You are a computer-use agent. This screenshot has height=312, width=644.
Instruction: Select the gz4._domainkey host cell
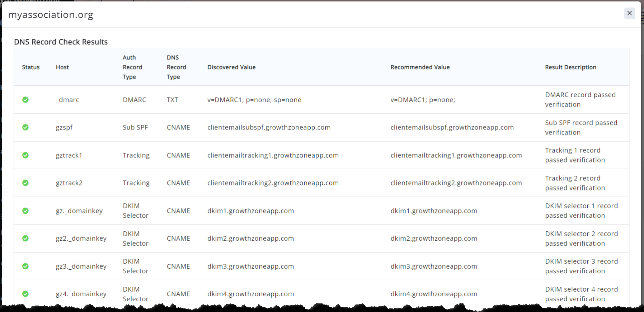click(81, 294)
